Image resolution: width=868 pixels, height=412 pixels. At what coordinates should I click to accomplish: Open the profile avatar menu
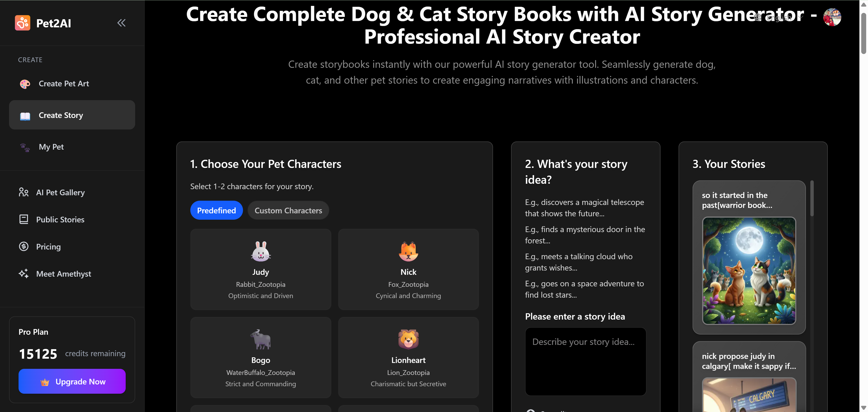click(832, 17)
